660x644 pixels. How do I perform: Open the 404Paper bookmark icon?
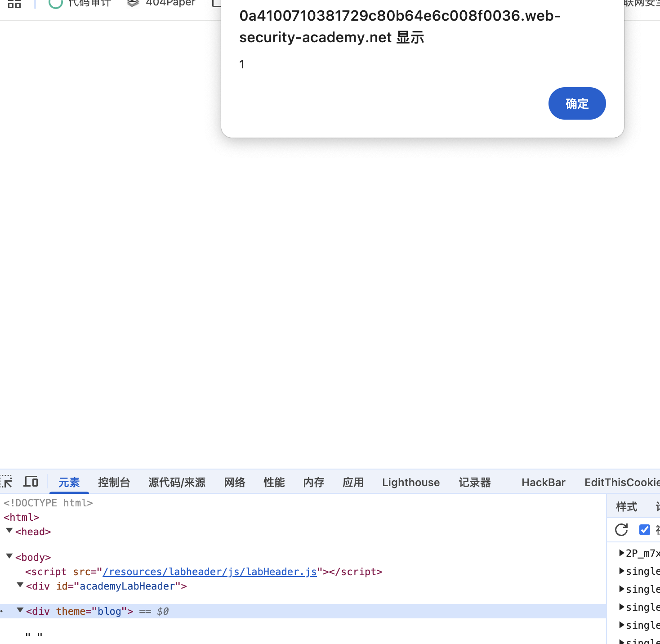133,4
